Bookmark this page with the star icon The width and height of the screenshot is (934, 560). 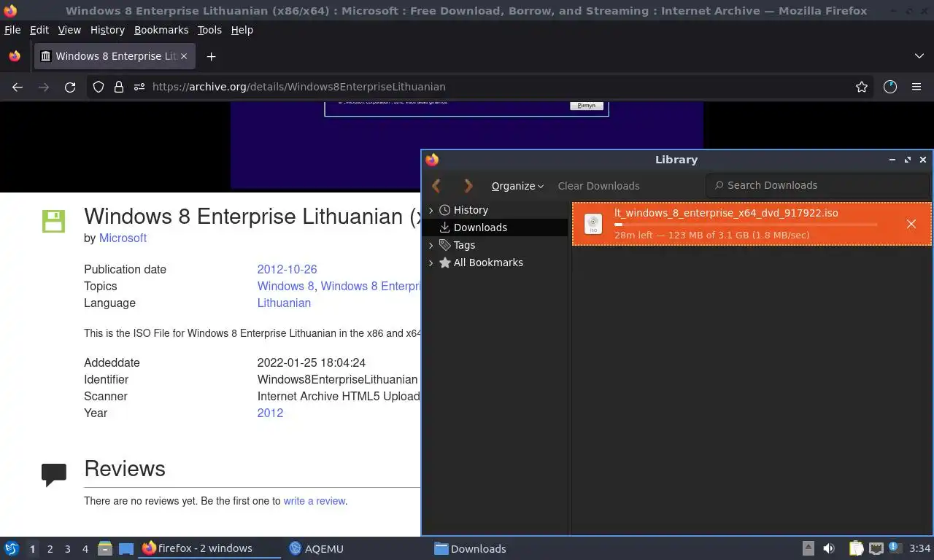[x=862, y=87]
